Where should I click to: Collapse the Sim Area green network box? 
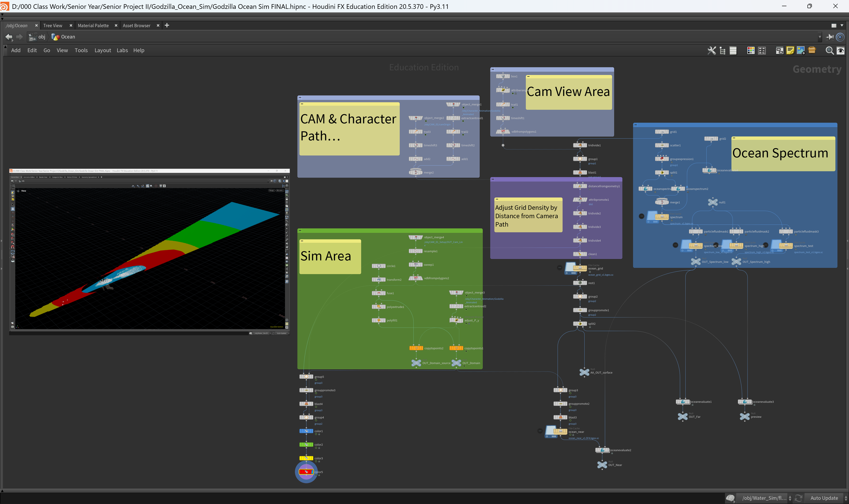click(x=300, y=231)
